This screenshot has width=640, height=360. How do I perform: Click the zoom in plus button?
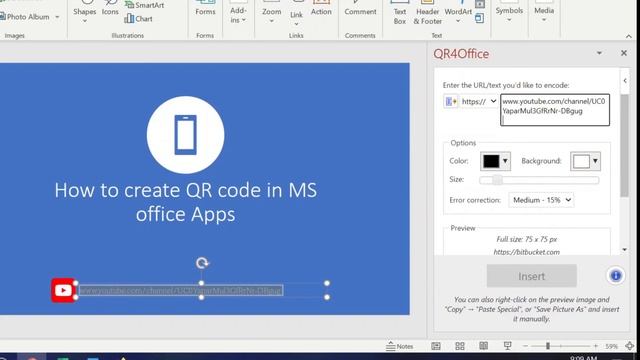(x=596, y=346)
